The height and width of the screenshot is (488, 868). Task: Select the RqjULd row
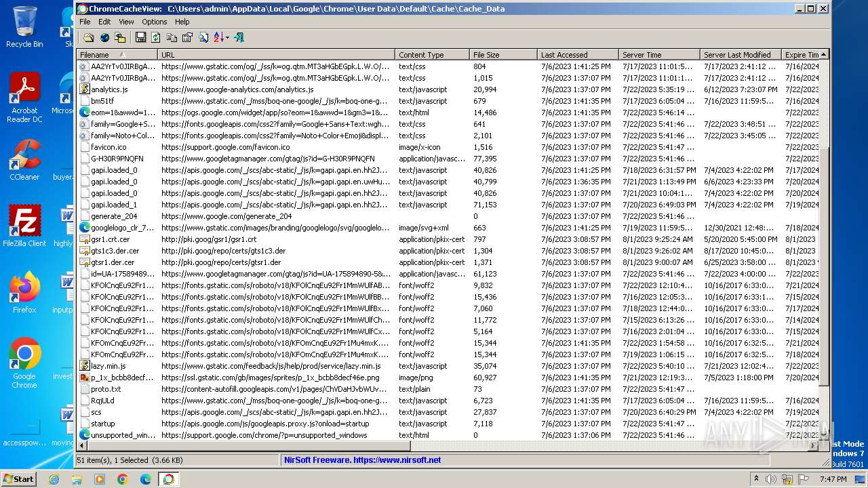click(x=448, y=401)
